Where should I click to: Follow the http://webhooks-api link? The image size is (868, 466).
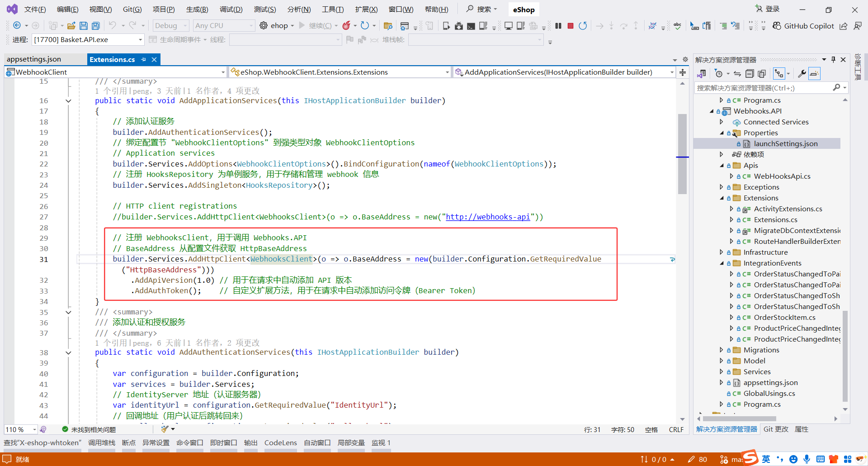tap(488, 217)
